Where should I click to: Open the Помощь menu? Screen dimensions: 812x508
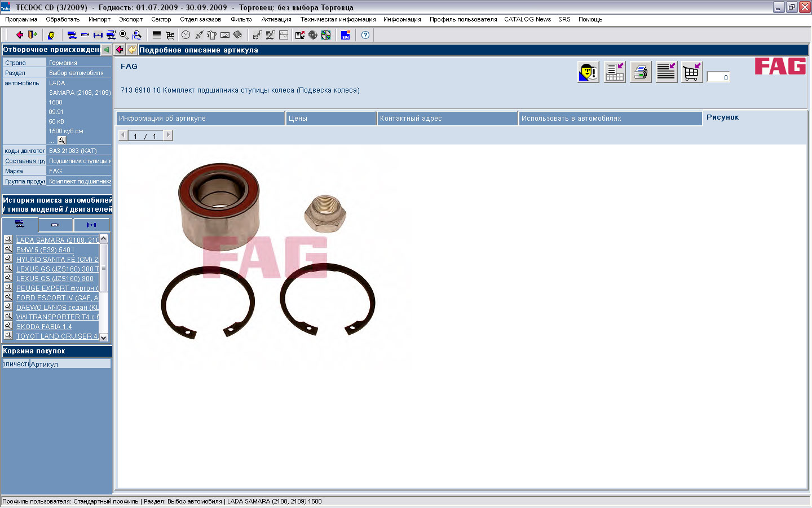click(x=590, y=19)
